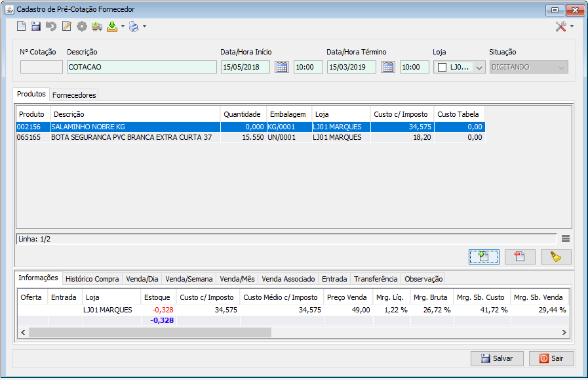Click the horizontal scrollbar right arrow
588x380 pixels.
(x=564, y=332)
